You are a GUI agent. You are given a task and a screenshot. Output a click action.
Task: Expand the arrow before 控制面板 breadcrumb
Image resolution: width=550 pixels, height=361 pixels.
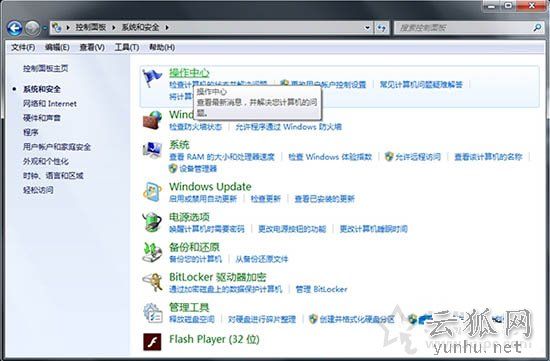(x=68, y=27)
